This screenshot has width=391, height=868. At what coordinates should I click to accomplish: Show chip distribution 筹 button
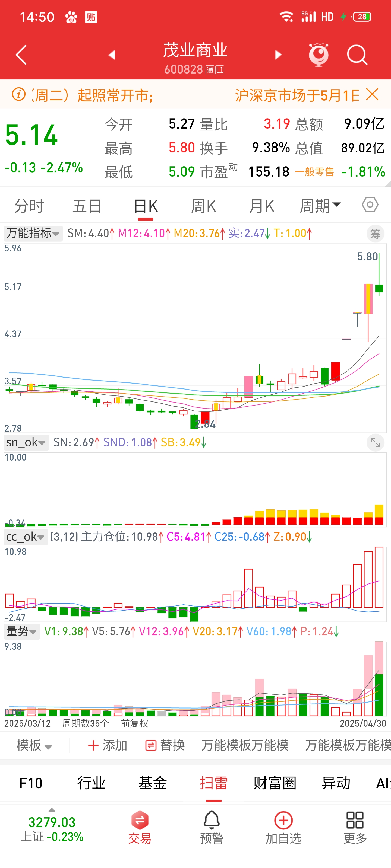tap(375, 234)
